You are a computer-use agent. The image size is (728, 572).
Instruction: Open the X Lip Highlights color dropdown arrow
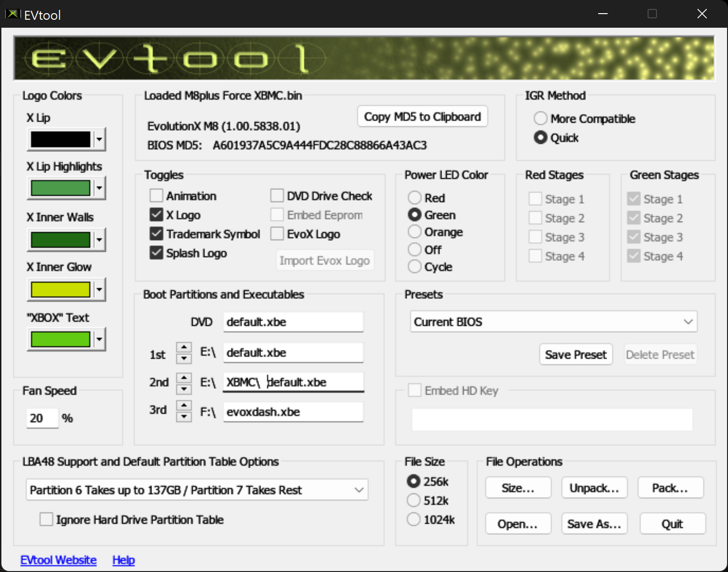pos(99,188)
